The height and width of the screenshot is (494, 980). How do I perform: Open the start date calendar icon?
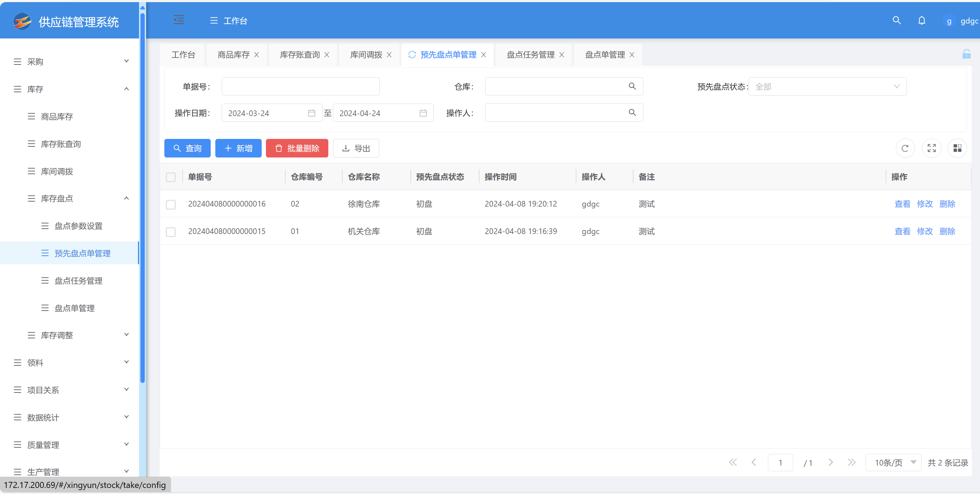[x=311, y=113]
